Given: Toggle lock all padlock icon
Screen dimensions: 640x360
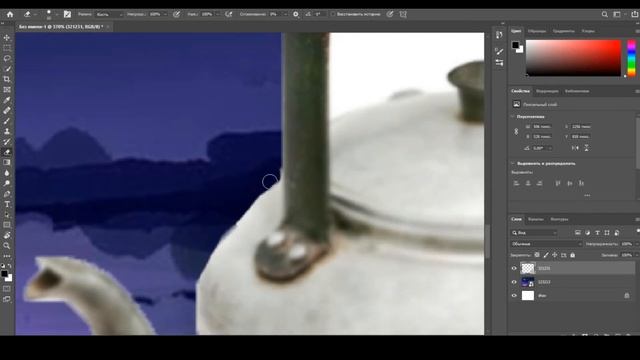Looking at the screenshot, I should (x=573, y=255).
